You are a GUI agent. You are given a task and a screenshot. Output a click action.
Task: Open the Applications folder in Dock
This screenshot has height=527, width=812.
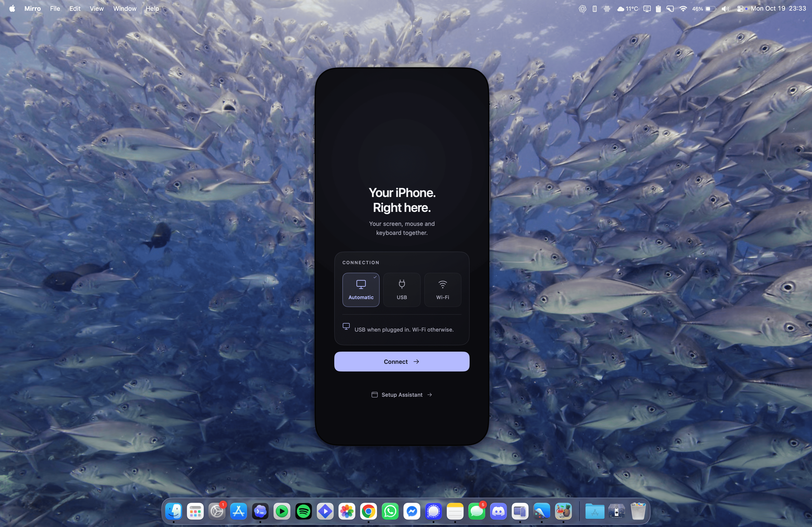[595, 511]
